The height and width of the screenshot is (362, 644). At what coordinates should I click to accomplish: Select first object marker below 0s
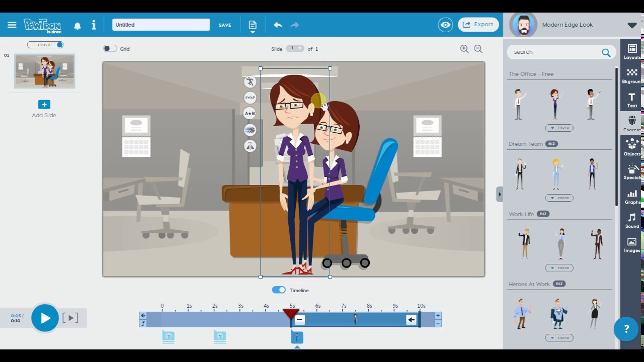click(x=169, y=337)
